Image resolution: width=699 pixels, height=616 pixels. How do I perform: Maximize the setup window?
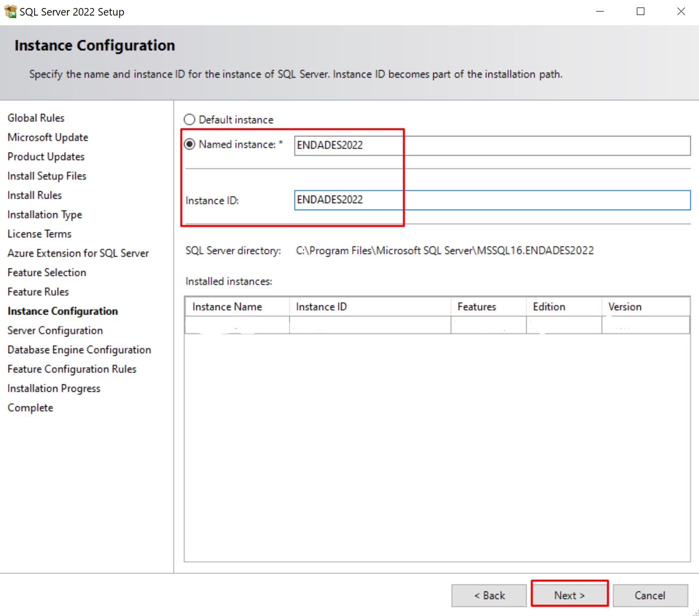click(640, 12)
